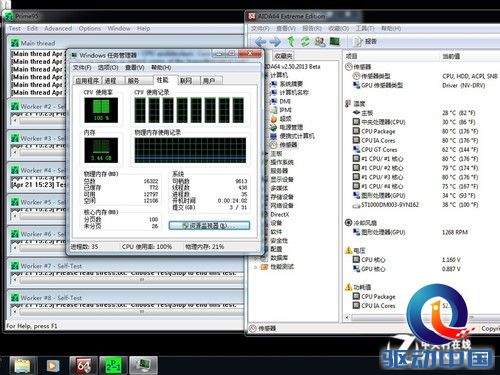Select 系统概要 in AIDA64 tree
The width and height of the screenshot is (500, 375).
click(291, 84)
